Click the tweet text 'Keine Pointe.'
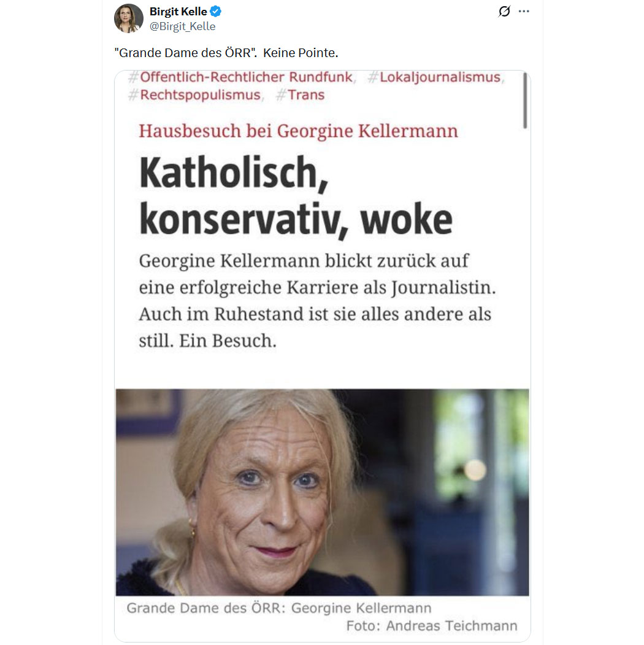Image resolution: width=644 pixels, height=645 pixels. (x=301, y=53)
